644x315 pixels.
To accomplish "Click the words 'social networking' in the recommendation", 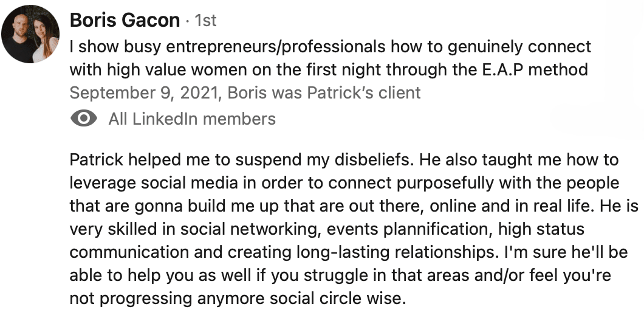I will point(254,229).
